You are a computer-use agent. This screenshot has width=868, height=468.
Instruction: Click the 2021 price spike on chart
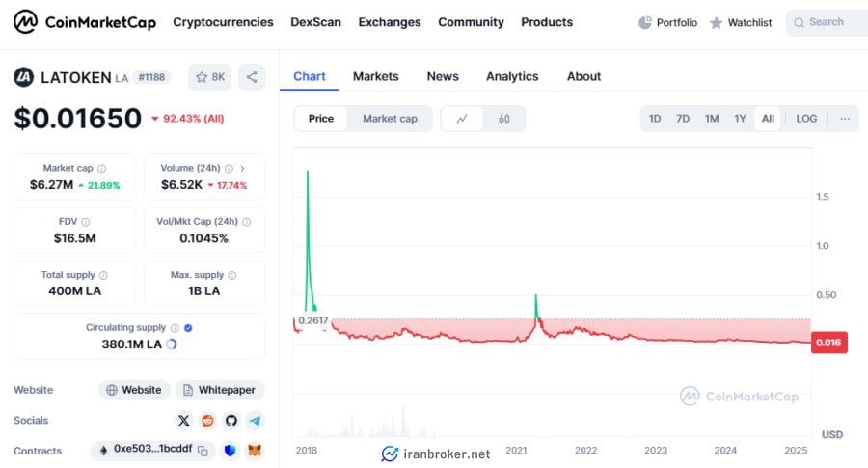(536, 306)
